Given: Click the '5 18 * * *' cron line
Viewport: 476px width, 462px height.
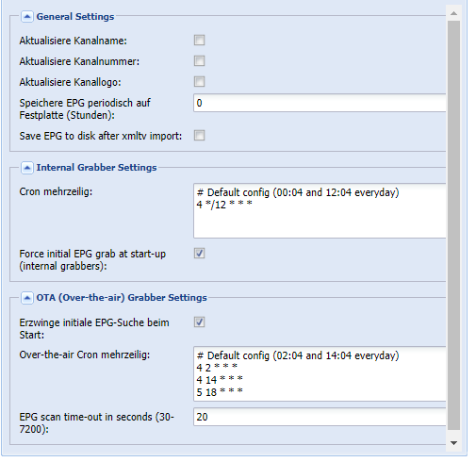Looking at the screenshot, I should click(x=220, y=392).
